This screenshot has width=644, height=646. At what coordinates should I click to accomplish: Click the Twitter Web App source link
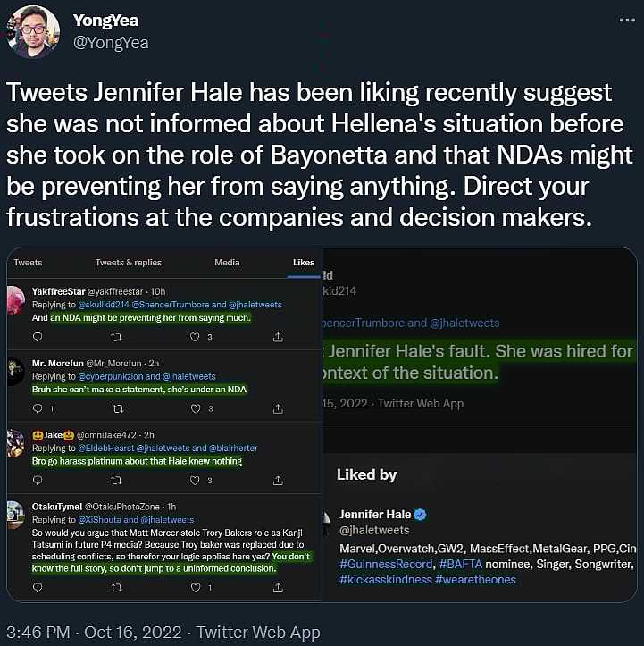(258, 632)
